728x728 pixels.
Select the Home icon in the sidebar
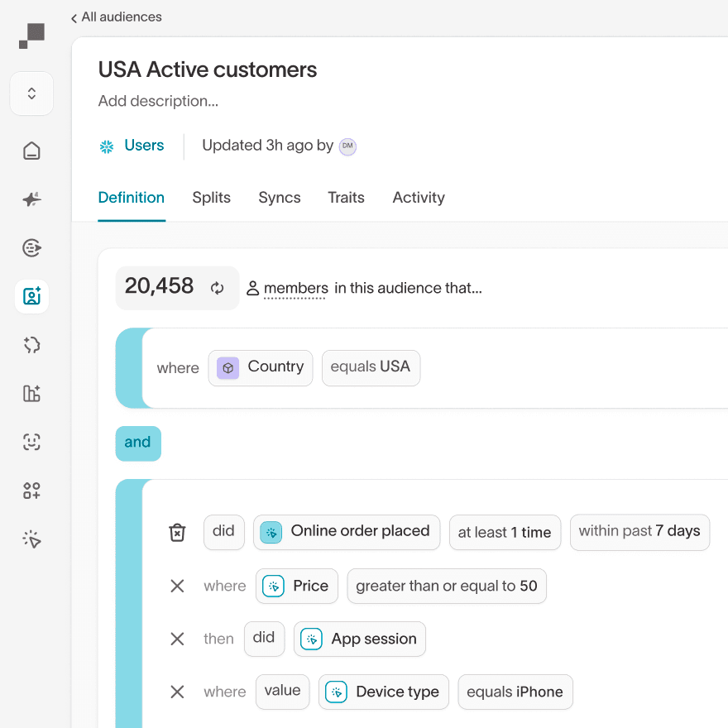[x=31, y=150]
